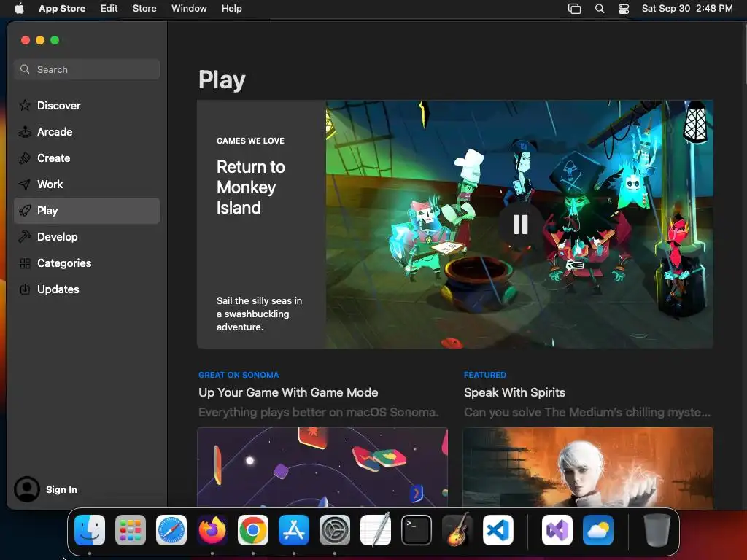The width and height of the screenshot is (747, 560).
Task: Open Game Mode space artwork thumbnail
Action: pyautogui.click(x=322, y=467)
